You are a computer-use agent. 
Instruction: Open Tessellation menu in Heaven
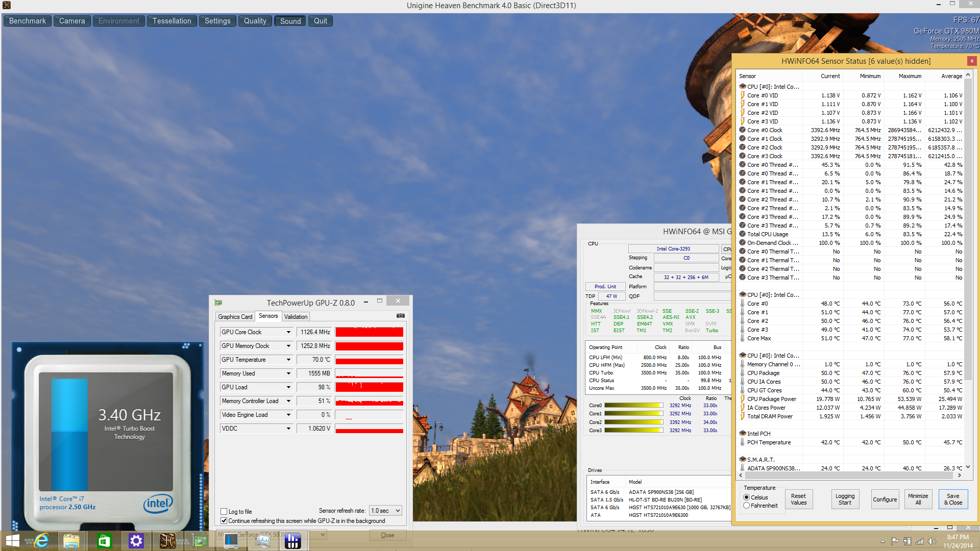pyautogui.click(x=171, y=21)
